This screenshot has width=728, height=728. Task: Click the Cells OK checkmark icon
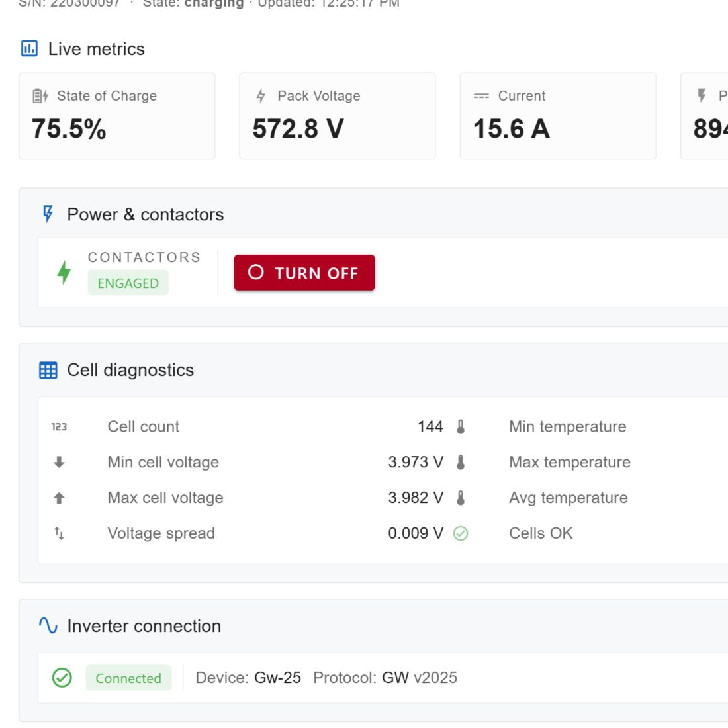pyautogui.click(x=461, y=533)
